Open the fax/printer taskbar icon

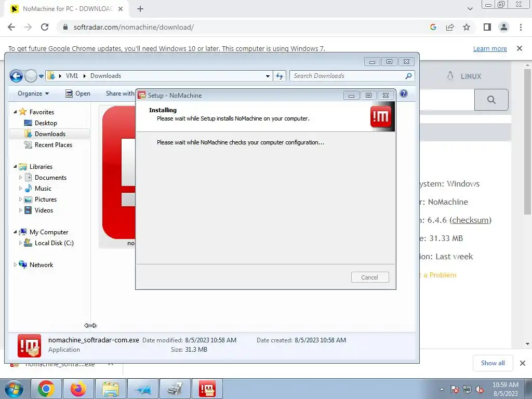coord(175,389)
